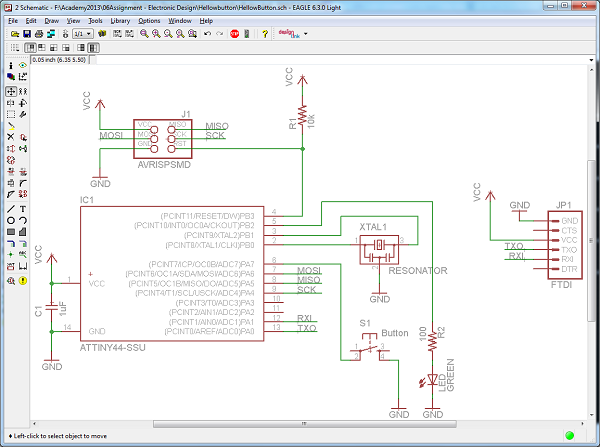Toggle the fourth alignment button in parameter toolbar

tap(66, 48)
